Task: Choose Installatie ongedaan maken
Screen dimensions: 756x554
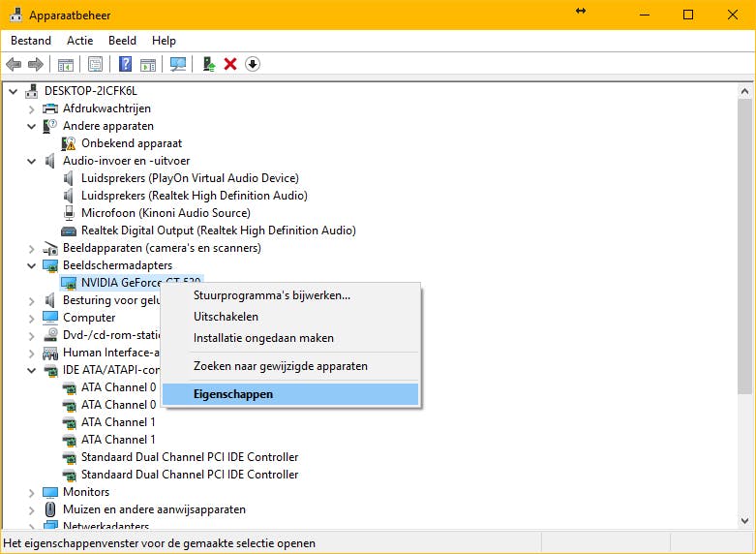Action: [x=290, y=338]
